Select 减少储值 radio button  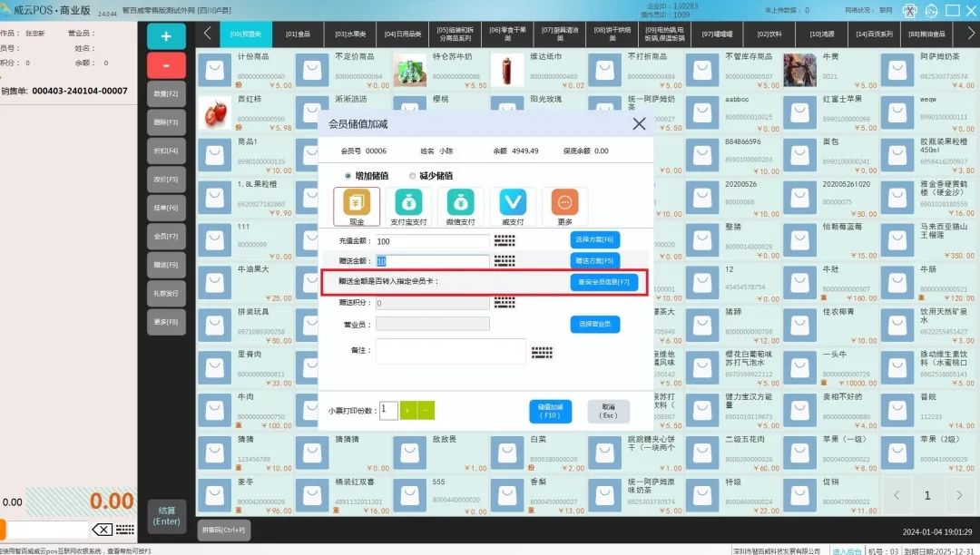[x=412, y=176]
